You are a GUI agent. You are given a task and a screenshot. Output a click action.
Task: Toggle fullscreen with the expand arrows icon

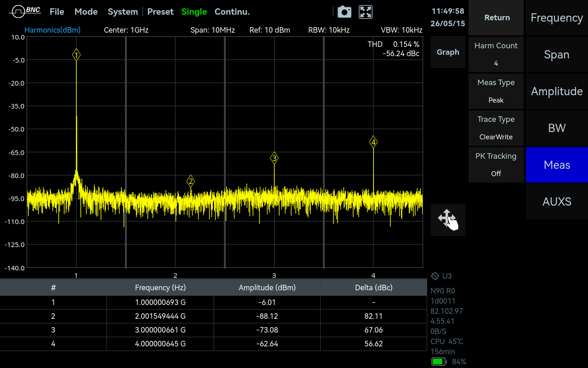[366, 12]
